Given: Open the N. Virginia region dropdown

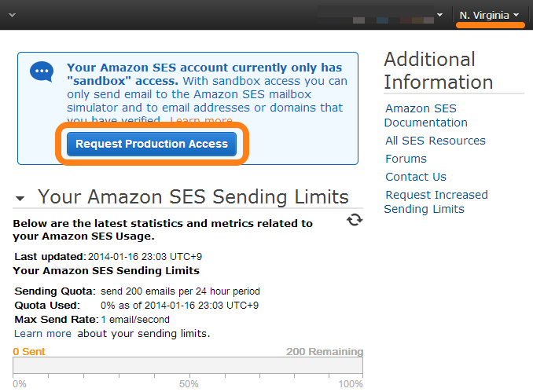Looking at the screenshot, I should click(489, 15).
